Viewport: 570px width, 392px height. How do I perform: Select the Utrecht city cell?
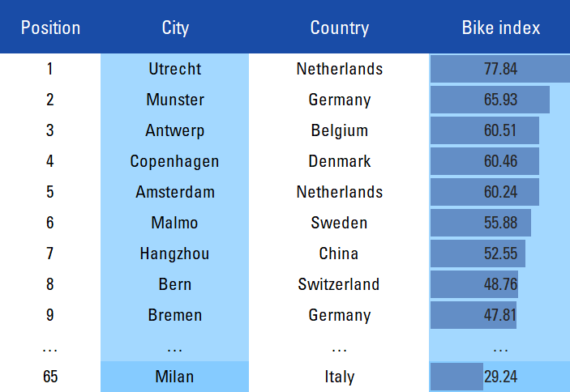(x=175, y=69)
